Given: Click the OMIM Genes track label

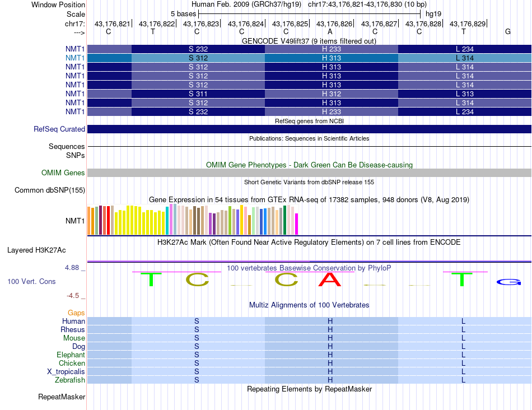Looking at the screenshot, I should tap(63, 173).
